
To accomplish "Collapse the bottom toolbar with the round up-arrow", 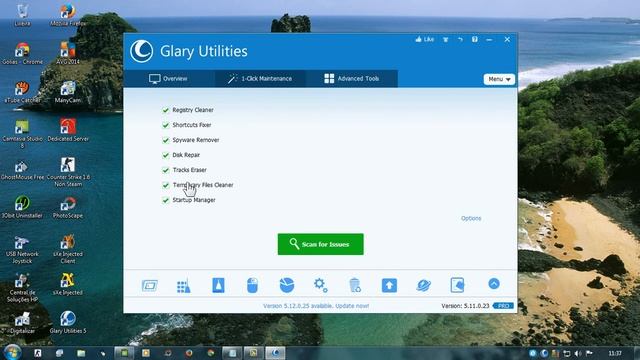I will (x=494, y=284).
